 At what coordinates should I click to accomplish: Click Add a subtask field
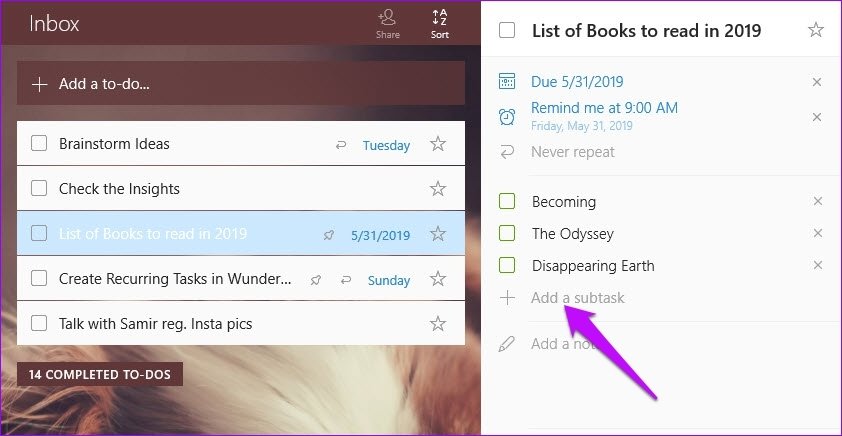(x=577, y=298)
